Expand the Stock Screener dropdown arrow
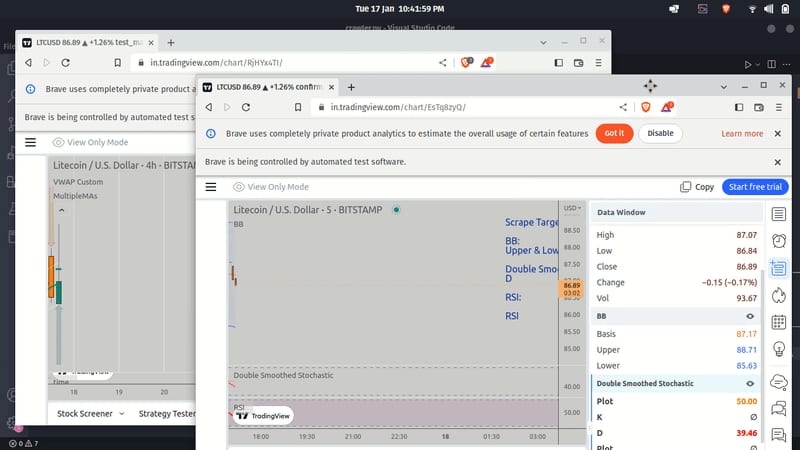The image size is (800, 450). point(121,414)
